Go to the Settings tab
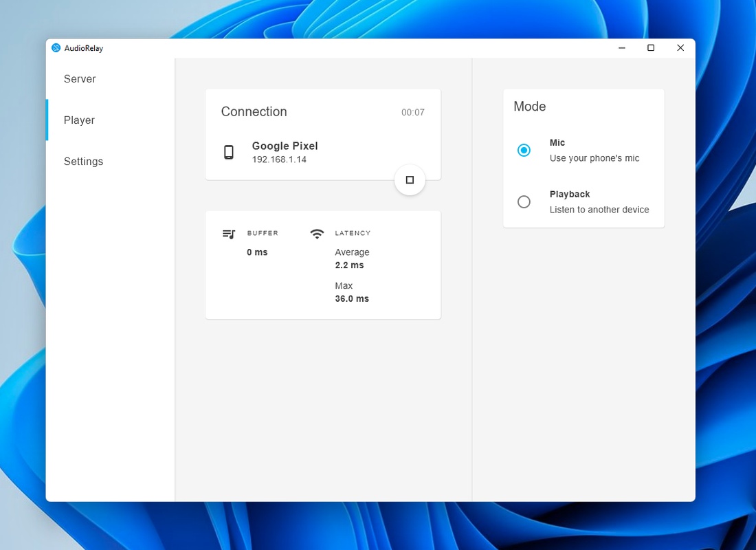This screenshot has height=550, width=756. tap(83, 162)
